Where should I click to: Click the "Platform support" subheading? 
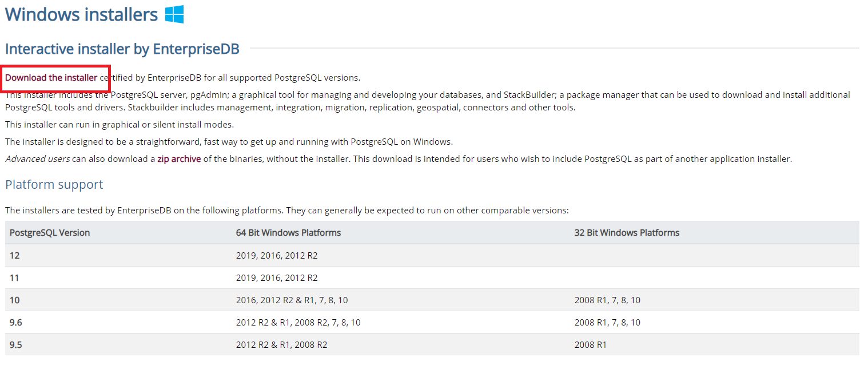click(54, 185)
